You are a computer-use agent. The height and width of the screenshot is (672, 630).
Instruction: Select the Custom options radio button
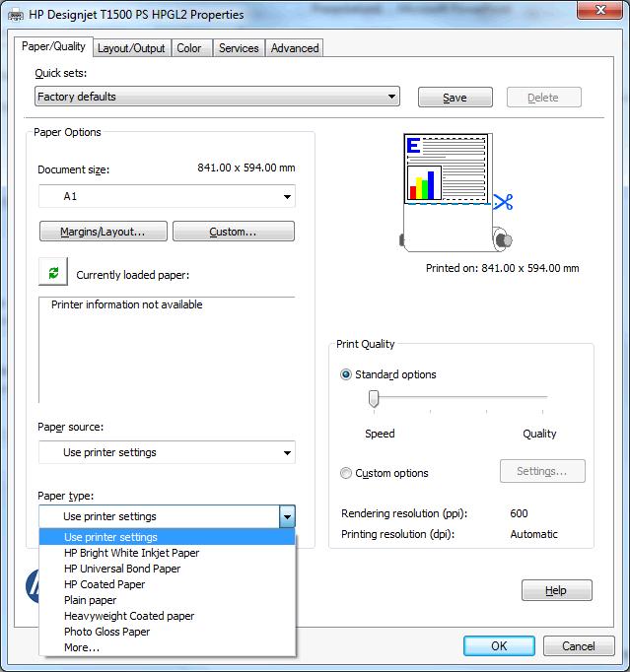click(346, 473)
